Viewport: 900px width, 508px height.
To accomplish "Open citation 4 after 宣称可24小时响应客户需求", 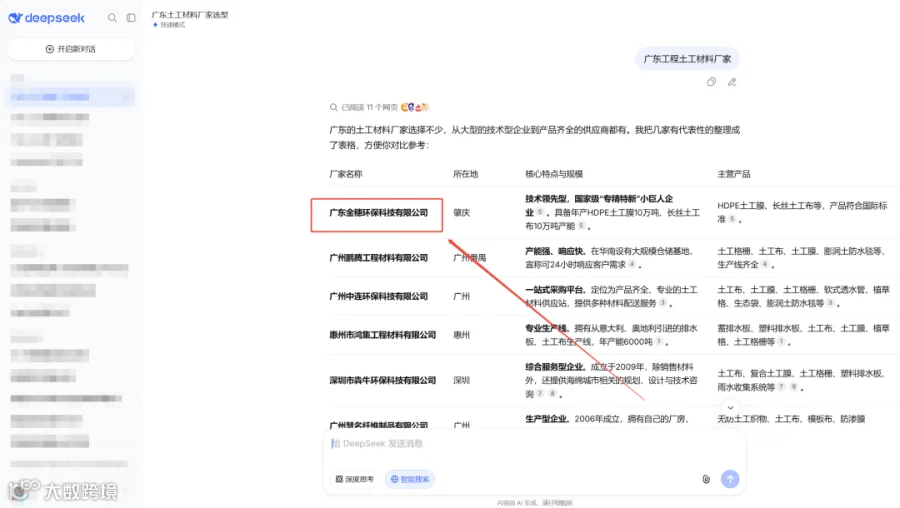I will click(x=632, y=264).
